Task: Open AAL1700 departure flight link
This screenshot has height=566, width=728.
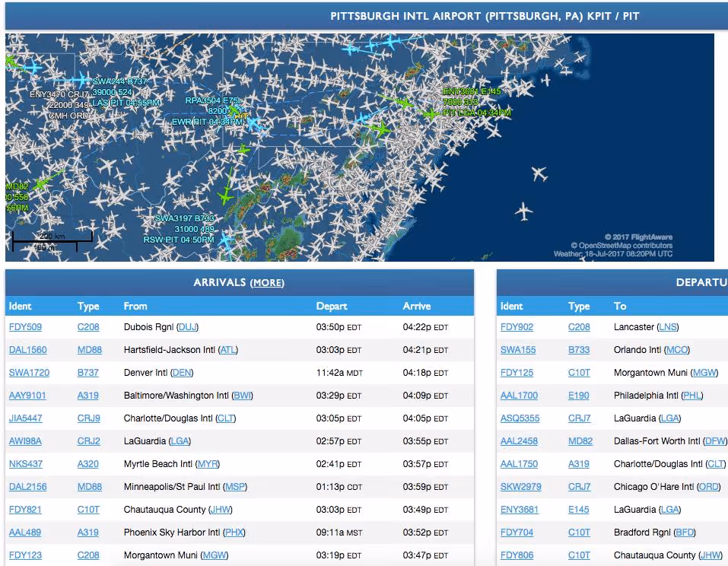Action: coord(519,395)
